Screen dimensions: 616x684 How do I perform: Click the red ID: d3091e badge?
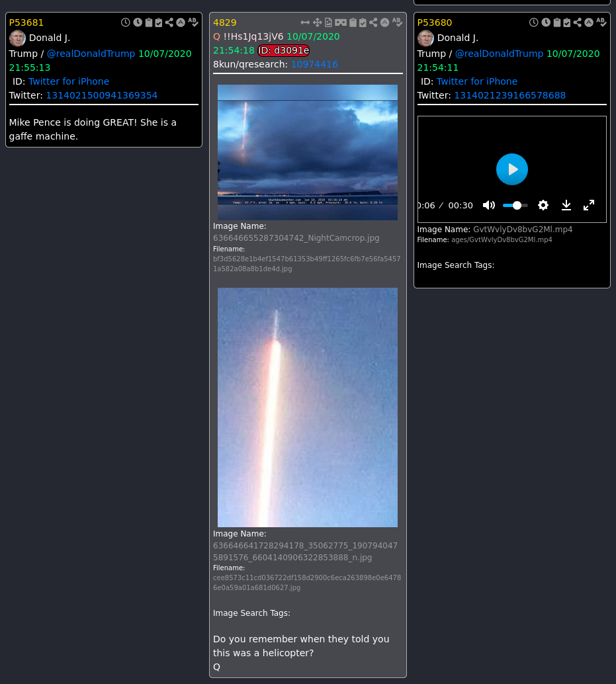pyautogui.click(x=284, y=50)
